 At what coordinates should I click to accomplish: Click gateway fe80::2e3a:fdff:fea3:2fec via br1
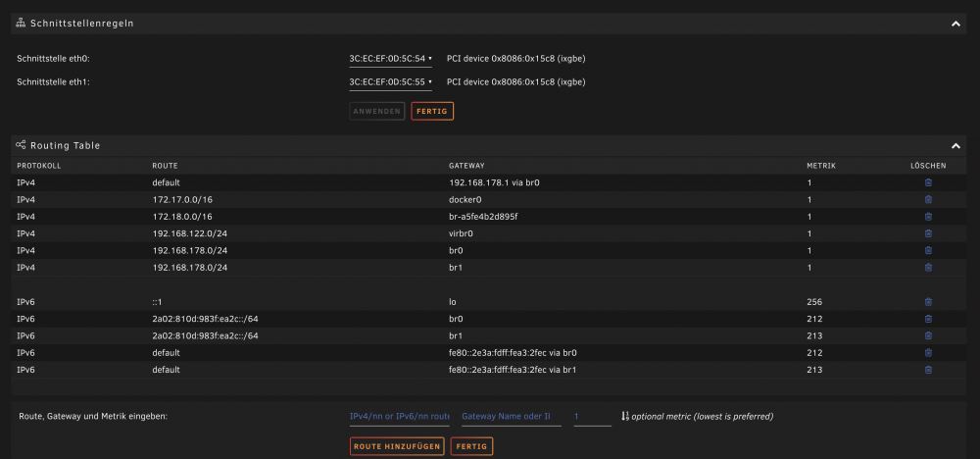pos(512,370)
